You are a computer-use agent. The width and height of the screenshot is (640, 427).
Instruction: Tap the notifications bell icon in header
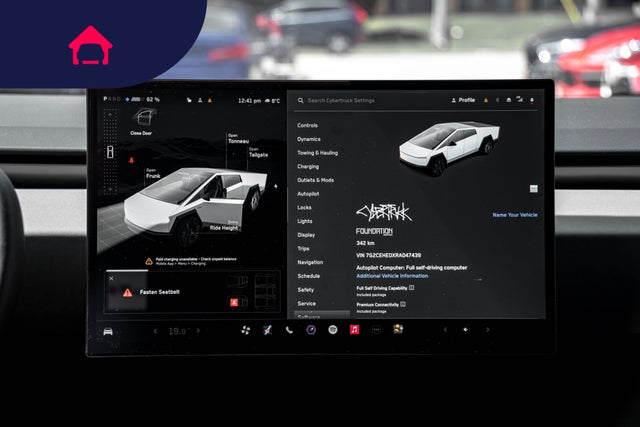click(532, 100)
